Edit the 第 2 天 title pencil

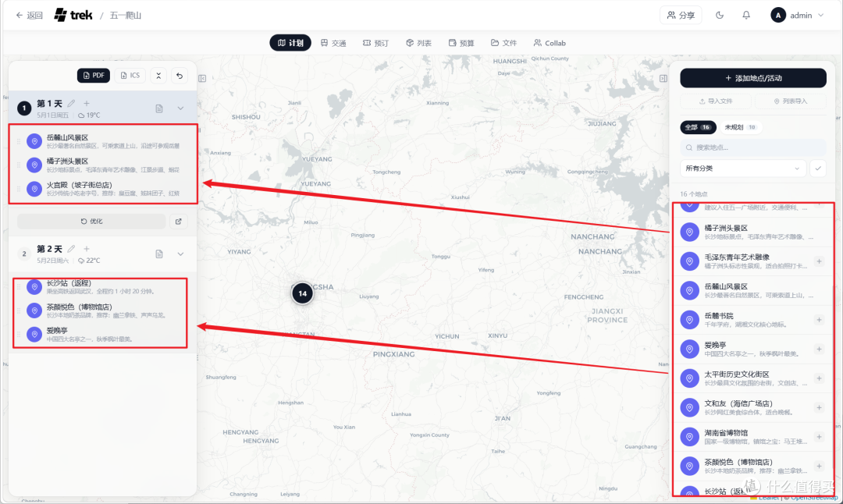click(72, 249)
